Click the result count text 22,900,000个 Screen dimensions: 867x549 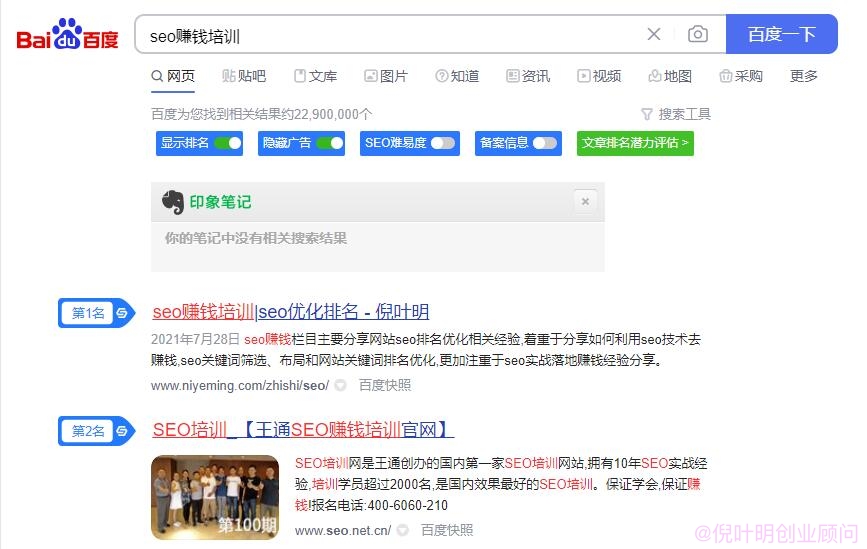[333, 114]
